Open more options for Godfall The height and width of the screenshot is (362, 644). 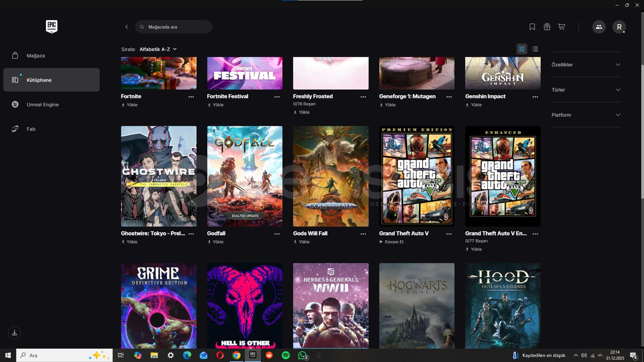[277, 234]
